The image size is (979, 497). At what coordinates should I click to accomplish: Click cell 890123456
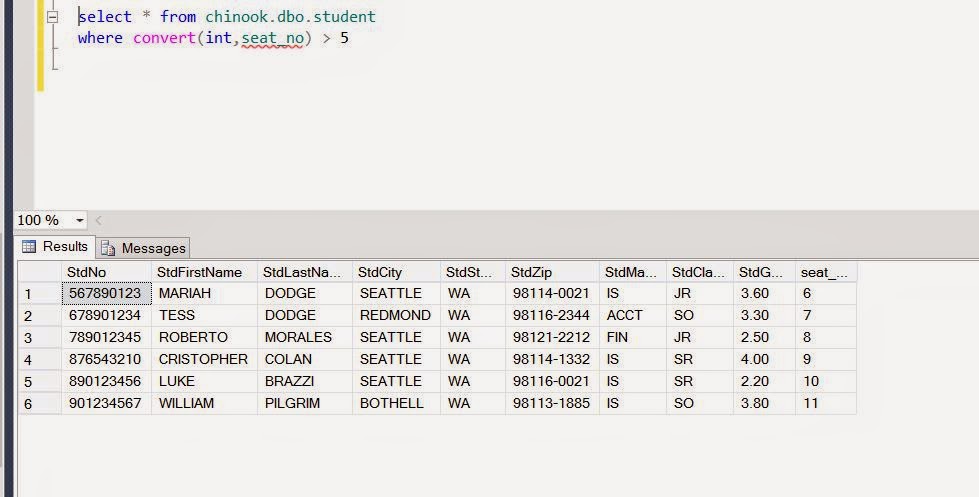(106, 381)
